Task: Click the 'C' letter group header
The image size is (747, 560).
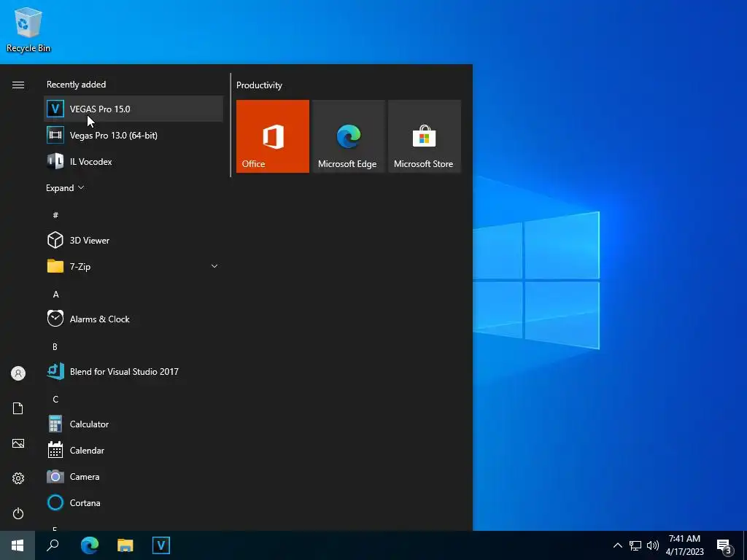Action: pyautogui.click(x=55, y=399)
